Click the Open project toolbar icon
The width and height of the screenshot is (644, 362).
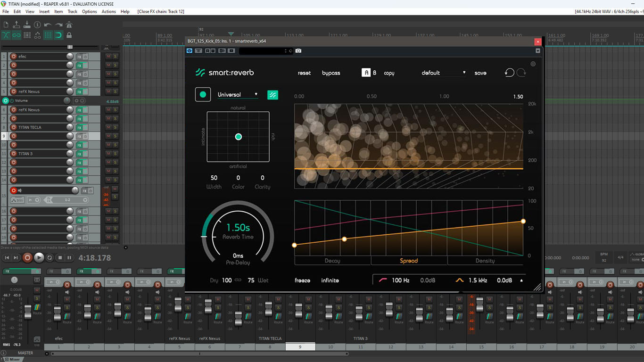point(17,25)
